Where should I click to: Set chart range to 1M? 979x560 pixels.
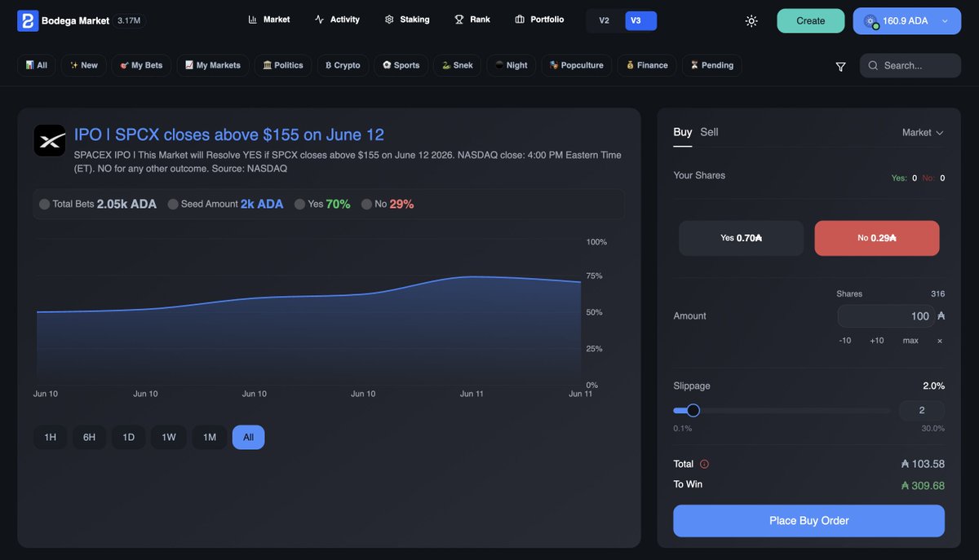point(210,438)
